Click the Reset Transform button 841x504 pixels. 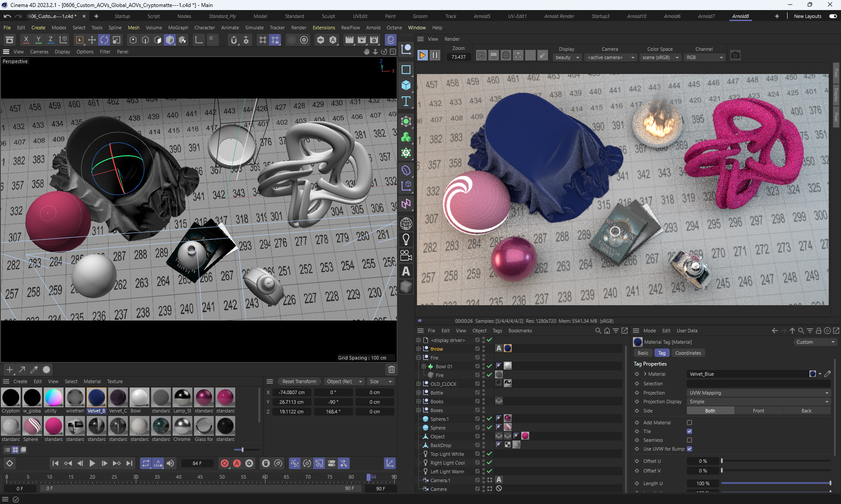pyautogui.click(x=299, y=381)
